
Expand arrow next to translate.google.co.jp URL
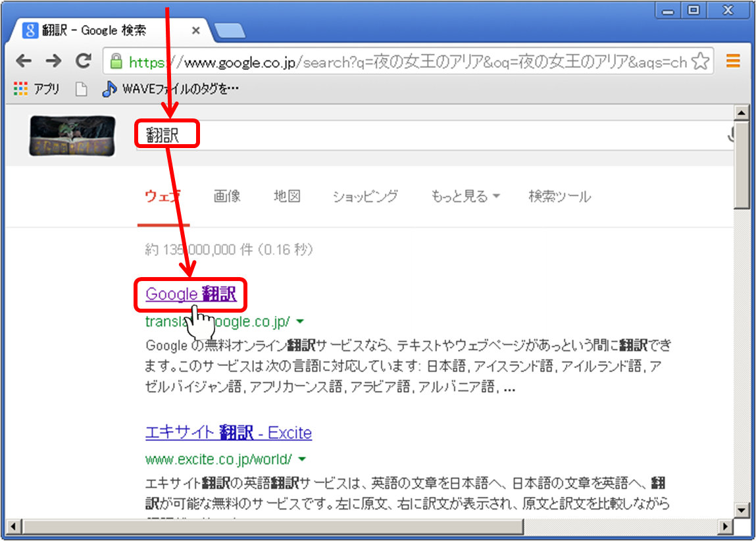pos(300,321)
